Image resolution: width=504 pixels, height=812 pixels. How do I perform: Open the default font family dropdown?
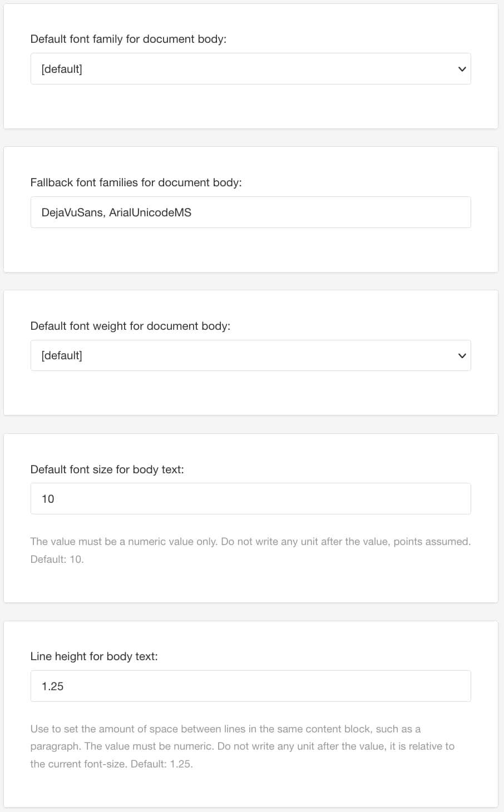click(250, 68)
